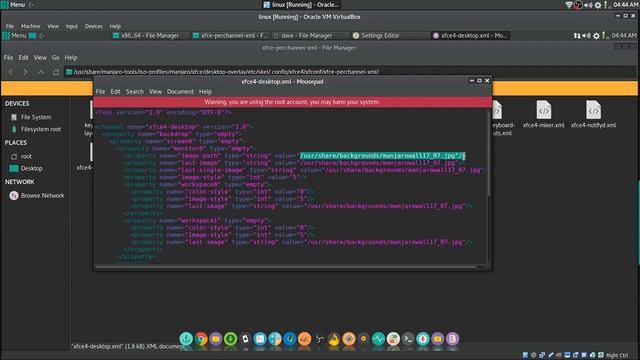The width and height of the screenshot is (640, 360).
Task: Open the rightmost purple document dock icon
Action: point(452,338)
